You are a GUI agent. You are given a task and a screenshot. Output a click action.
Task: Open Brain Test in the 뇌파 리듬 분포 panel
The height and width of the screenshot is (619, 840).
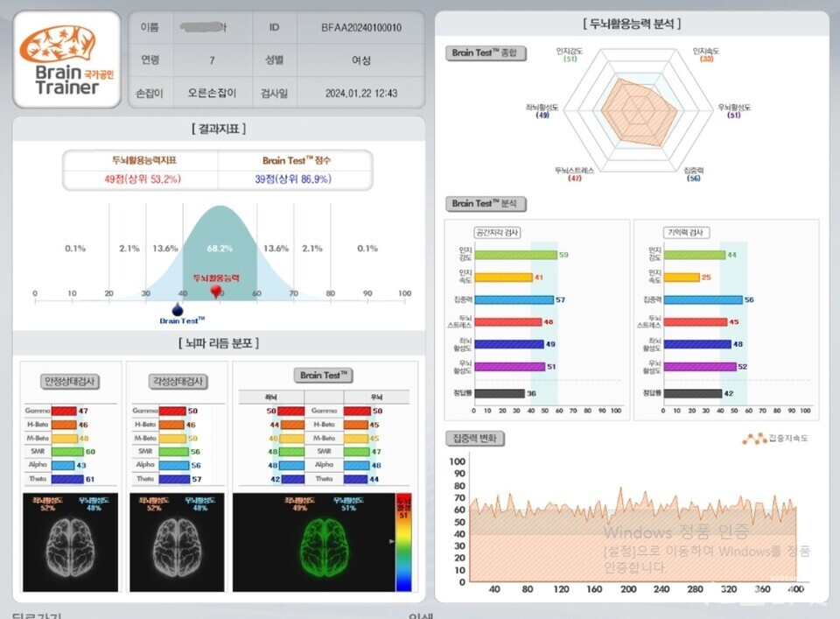point(323,375)
